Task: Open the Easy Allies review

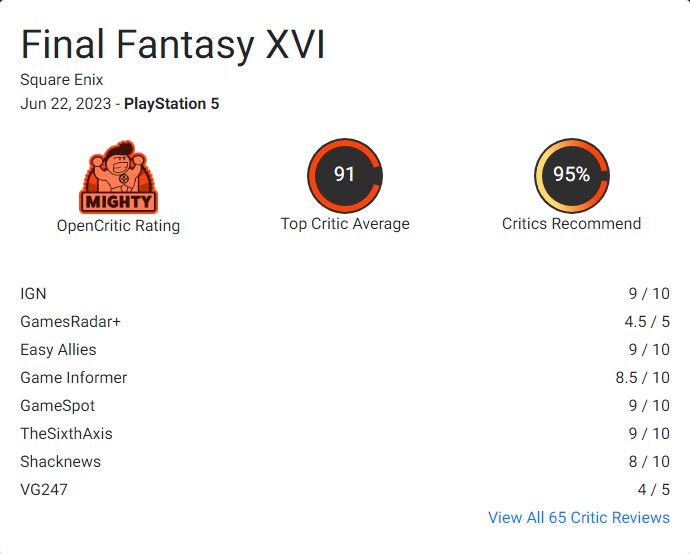Action: tap(58, 349)
